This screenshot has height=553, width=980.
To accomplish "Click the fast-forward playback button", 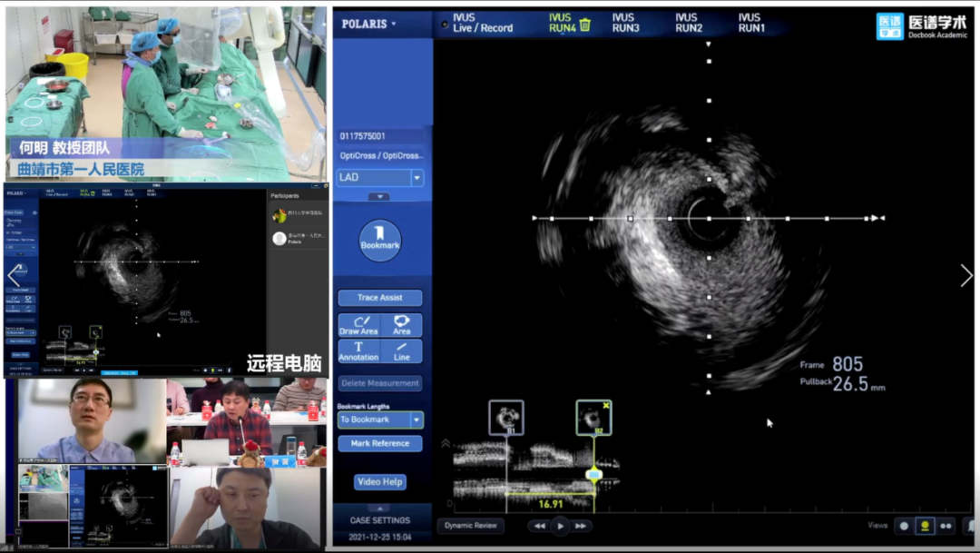I will tap(581, 526).
